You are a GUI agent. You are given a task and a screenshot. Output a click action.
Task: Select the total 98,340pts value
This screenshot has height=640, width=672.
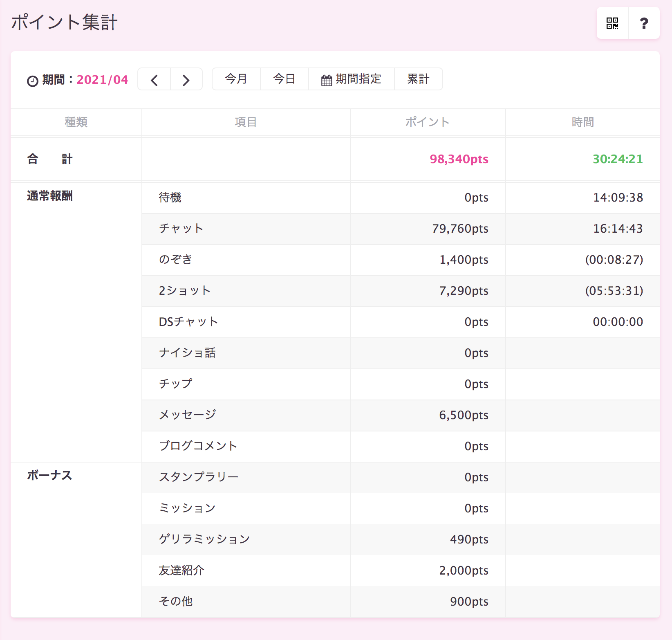459,159
